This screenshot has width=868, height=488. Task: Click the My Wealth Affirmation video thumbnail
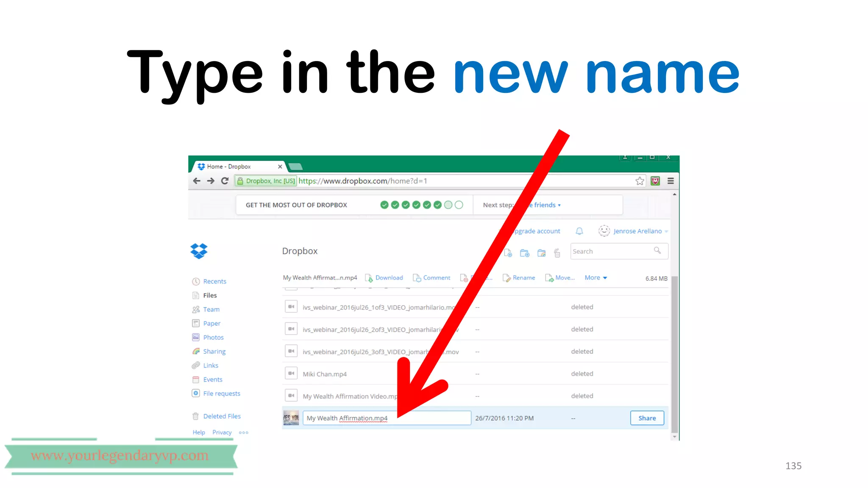(291, 418)
